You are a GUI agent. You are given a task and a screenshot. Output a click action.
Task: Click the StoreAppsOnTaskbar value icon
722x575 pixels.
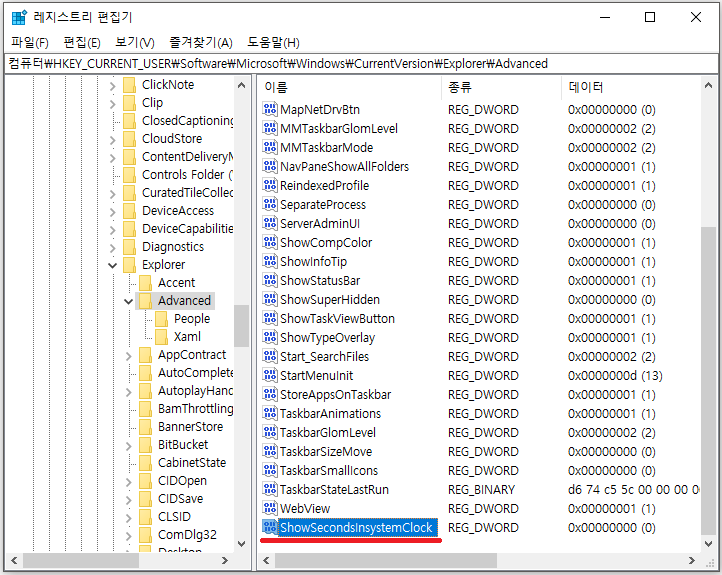270,394
